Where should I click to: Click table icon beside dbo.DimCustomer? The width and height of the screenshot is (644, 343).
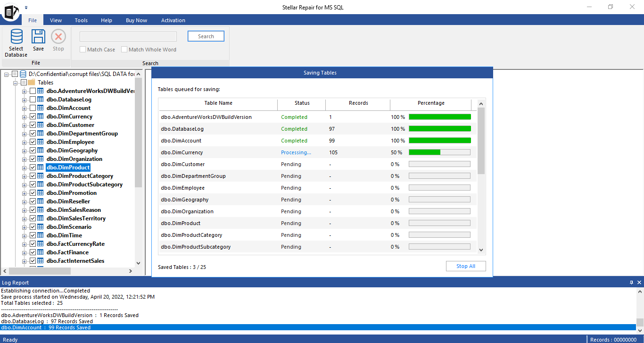tap(41, 125)
